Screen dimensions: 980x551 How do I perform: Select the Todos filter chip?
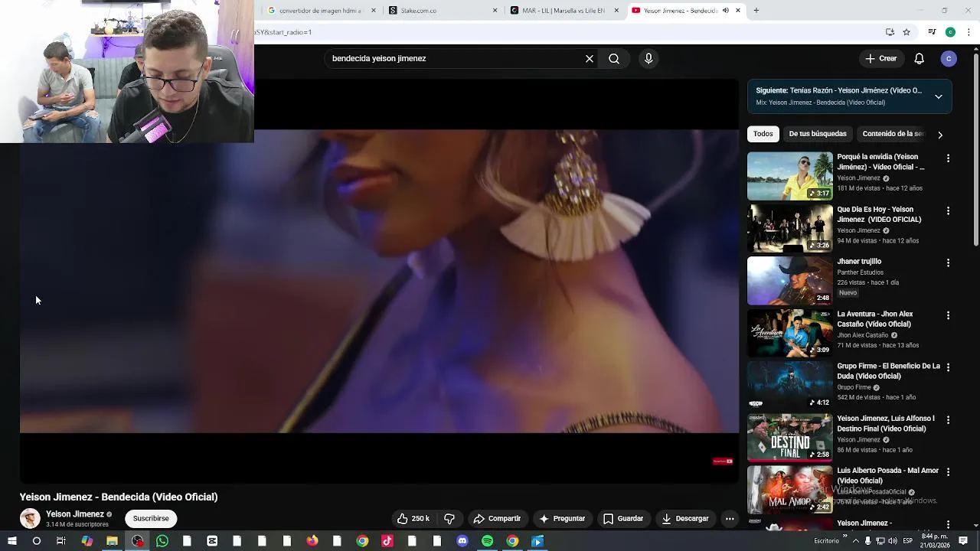click(x=763, y=134)
